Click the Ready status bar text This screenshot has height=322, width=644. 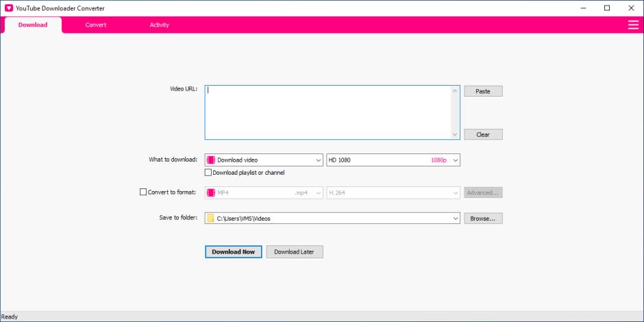(10, 317)
